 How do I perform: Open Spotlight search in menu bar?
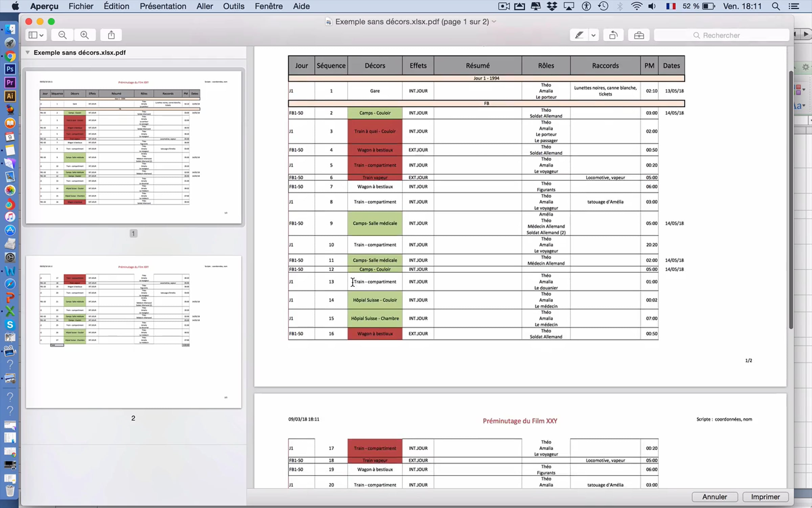pyautogui.click(x=776, y=6)
